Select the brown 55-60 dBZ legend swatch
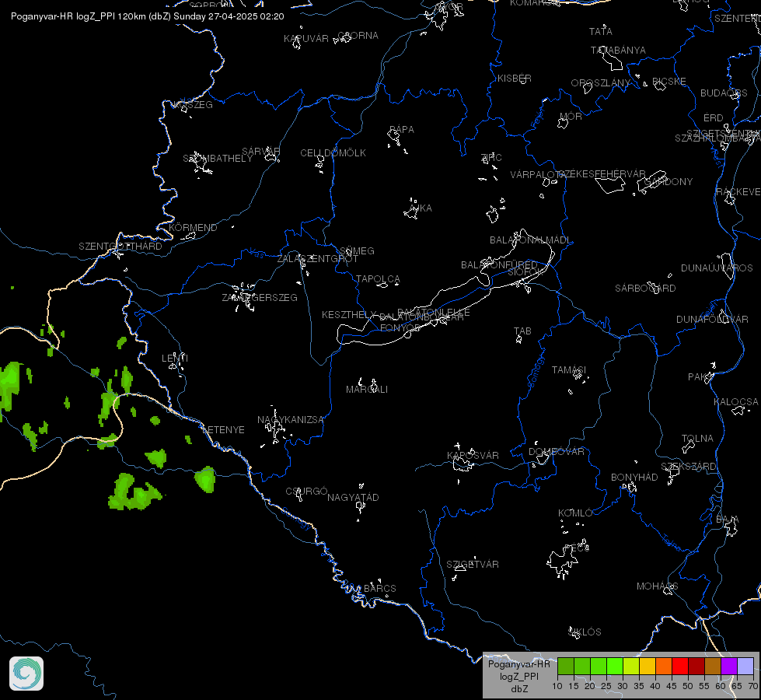761x700 pixels. point(713,667)
